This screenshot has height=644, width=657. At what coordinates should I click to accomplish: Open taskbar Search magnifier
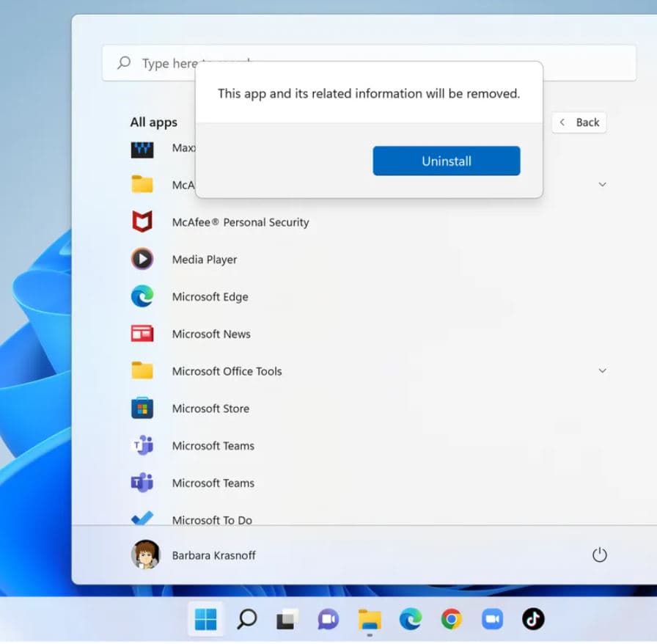(247, 619)
